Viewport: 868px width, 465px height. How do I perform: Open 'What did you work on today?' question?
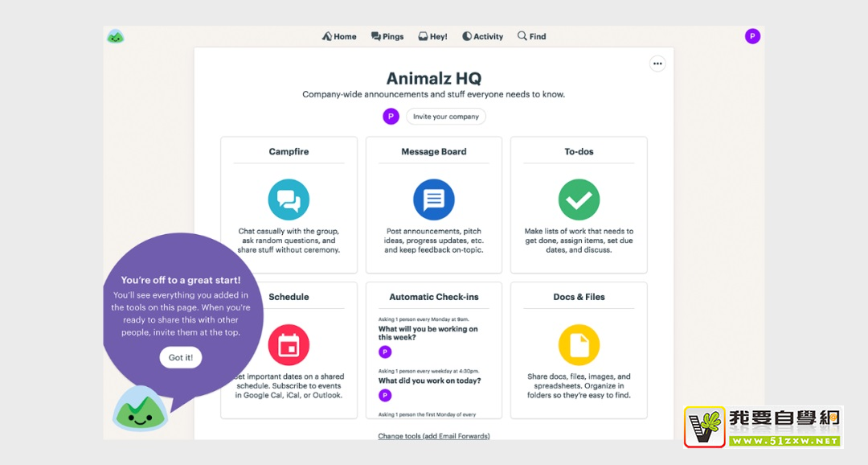pos(429,381)
